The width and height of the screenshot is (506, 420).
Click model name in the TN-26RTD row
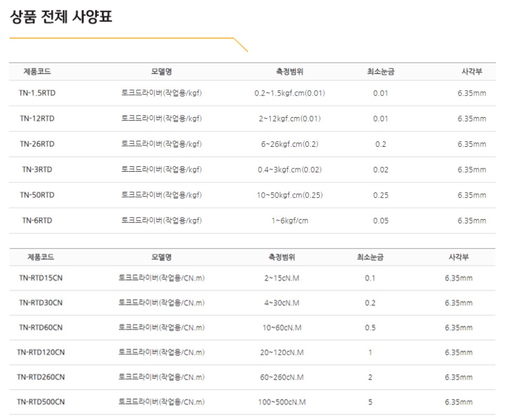[x=161, y=144]
